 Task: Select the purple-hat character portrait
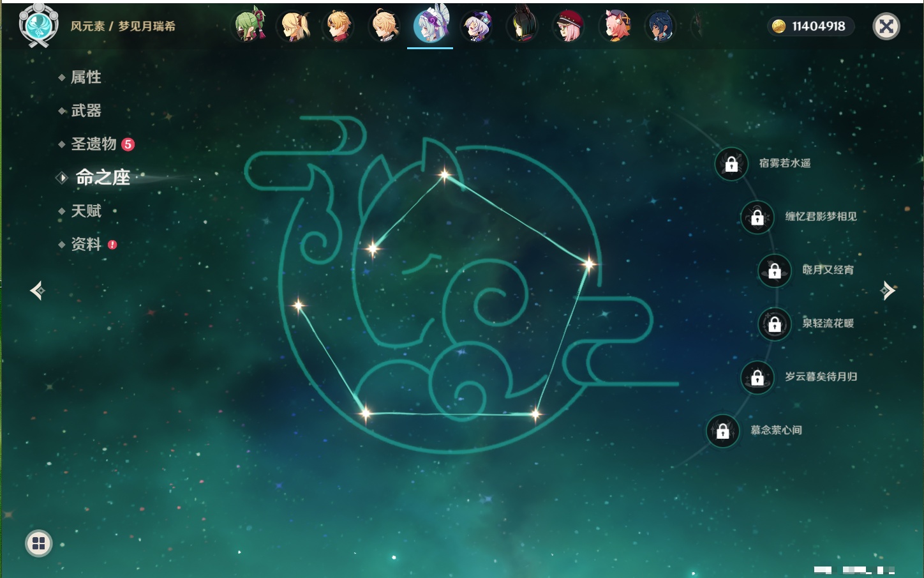pyautogui.click(x=476, y=26)
